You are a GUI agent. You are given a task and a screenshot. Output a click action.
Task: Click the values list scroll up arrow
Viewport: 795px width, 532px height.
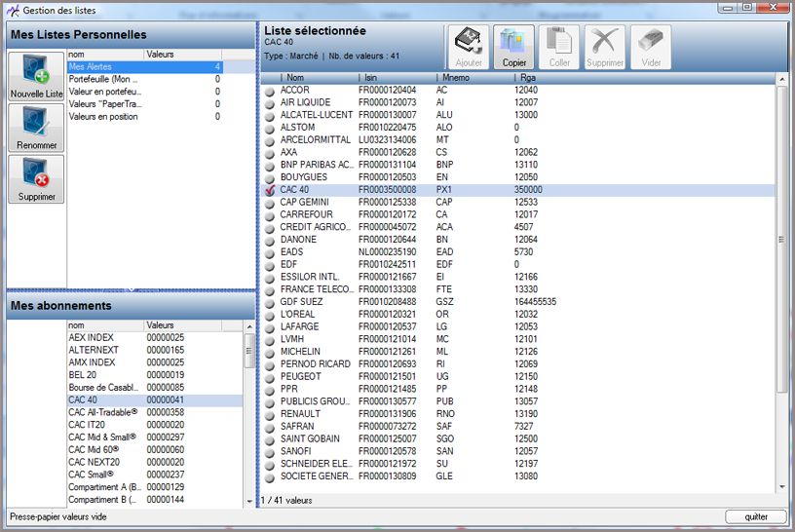(x=781, y=79)
